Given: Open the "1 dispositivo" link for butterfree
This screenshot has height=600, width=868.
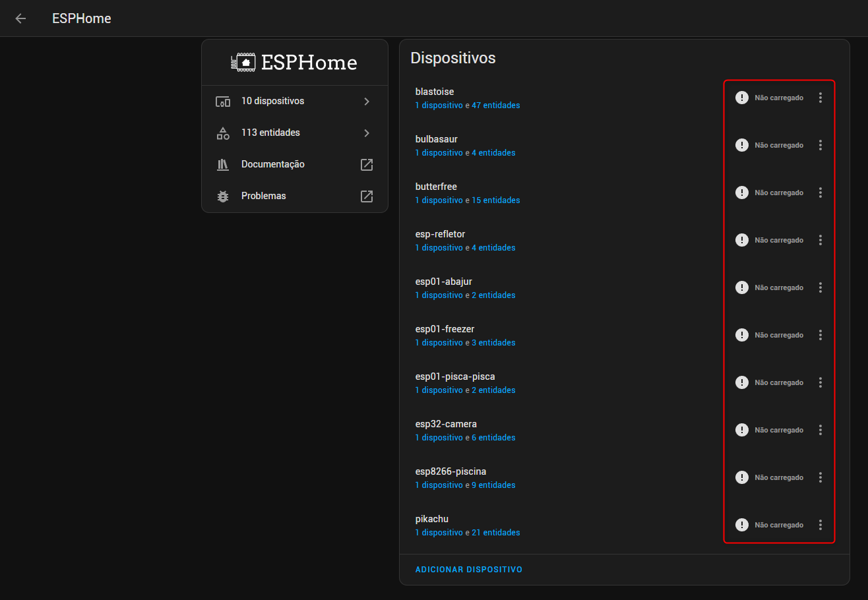Looking at the screenshot, I should click(439, 200).
